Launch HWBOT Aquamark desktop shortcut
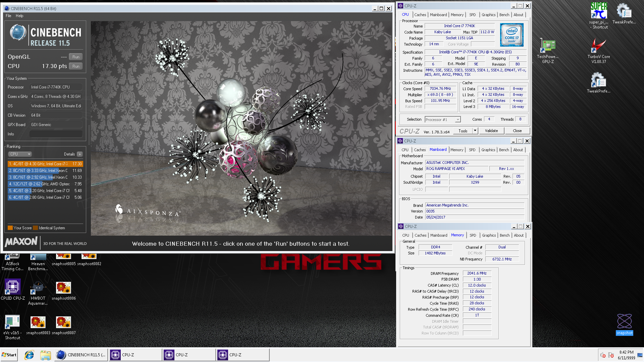 [38, 293]
